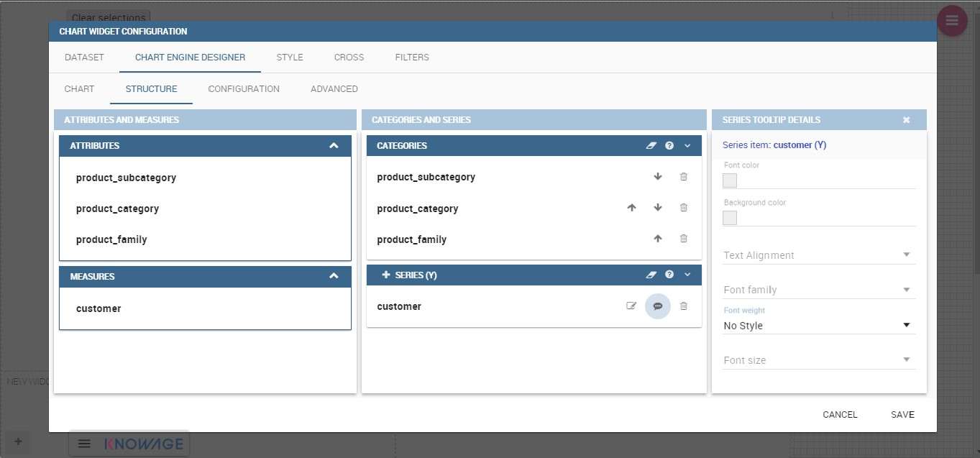Click the Knowage logo
The width and height of the screenshot is (980, 458).
[x=144, y=444]
